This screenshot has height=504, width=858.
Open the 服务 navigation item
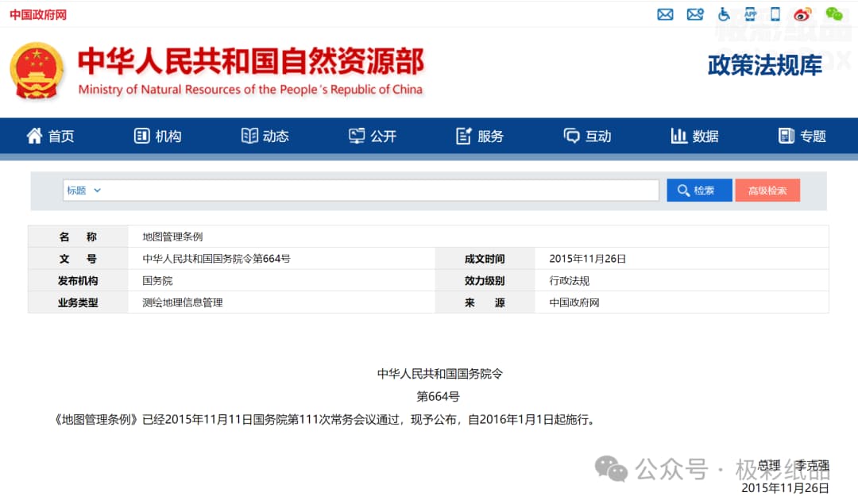click(480, 136)
